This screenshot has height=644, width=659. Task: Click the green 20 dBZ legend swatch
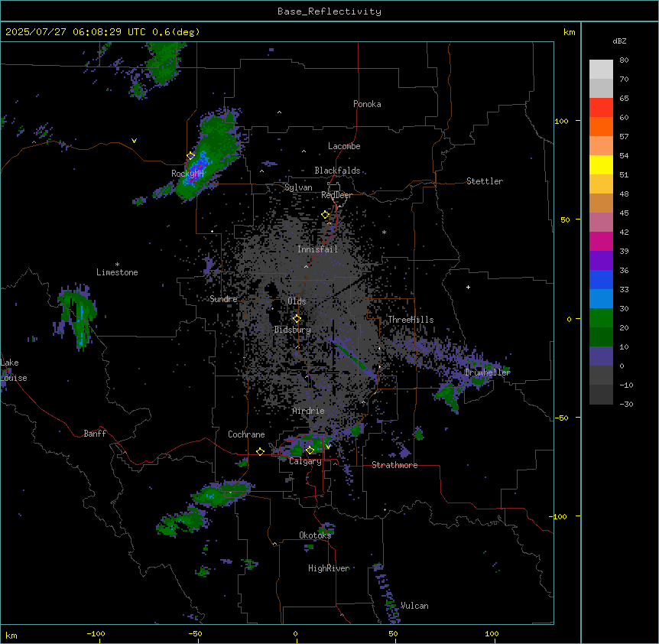601,318
